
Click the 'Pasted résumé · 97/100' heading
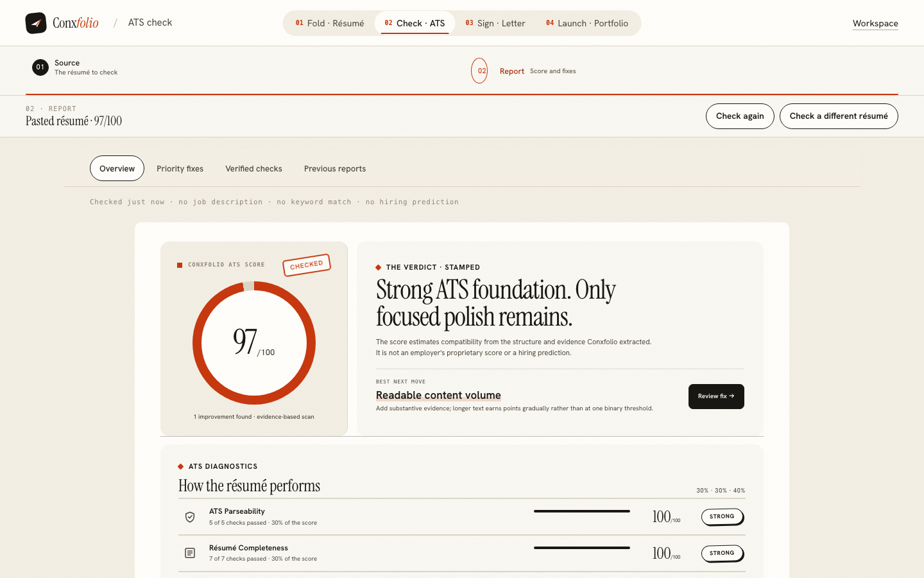(74, 121)
